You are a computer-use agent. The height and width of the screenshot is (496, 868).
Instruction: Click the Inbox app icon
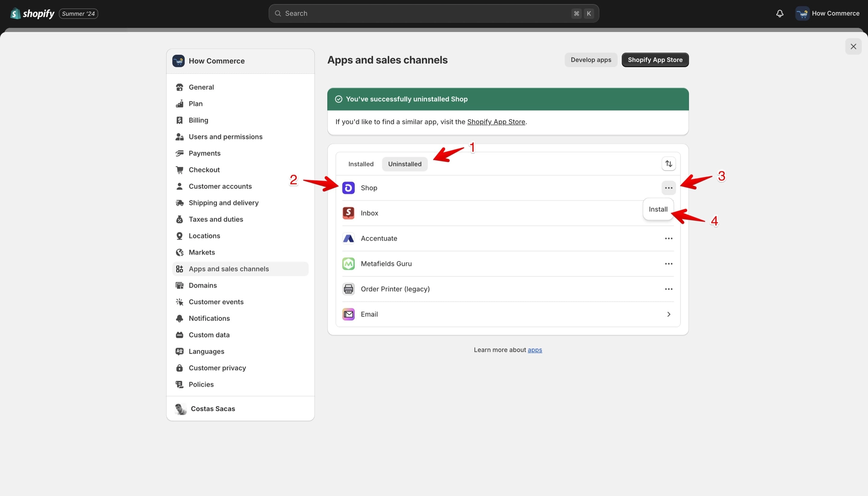click(348, 213)
